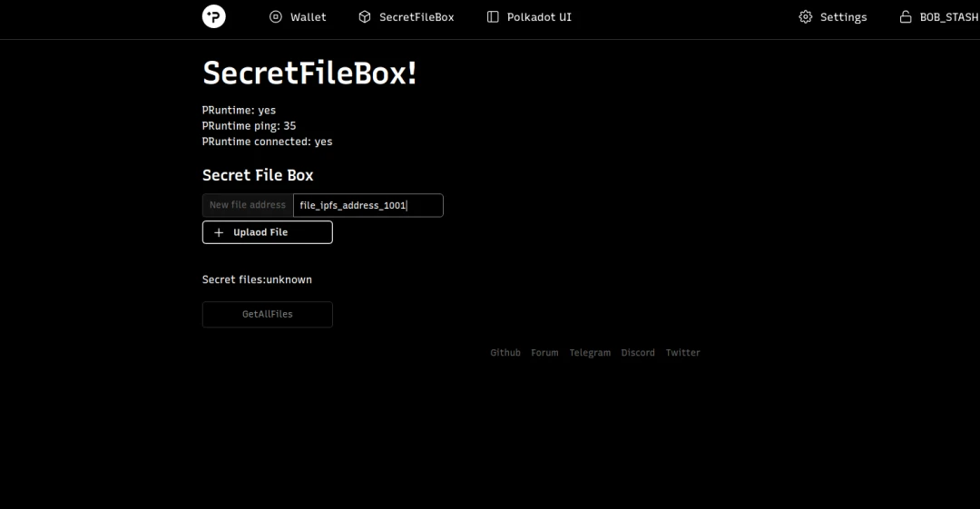Open the Settings text label

pos(843,17)
